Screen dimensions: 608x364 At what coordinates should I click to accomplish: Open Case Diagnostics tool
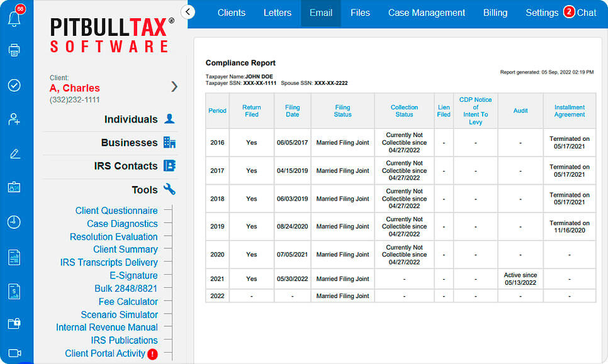[x=122, y=224]
